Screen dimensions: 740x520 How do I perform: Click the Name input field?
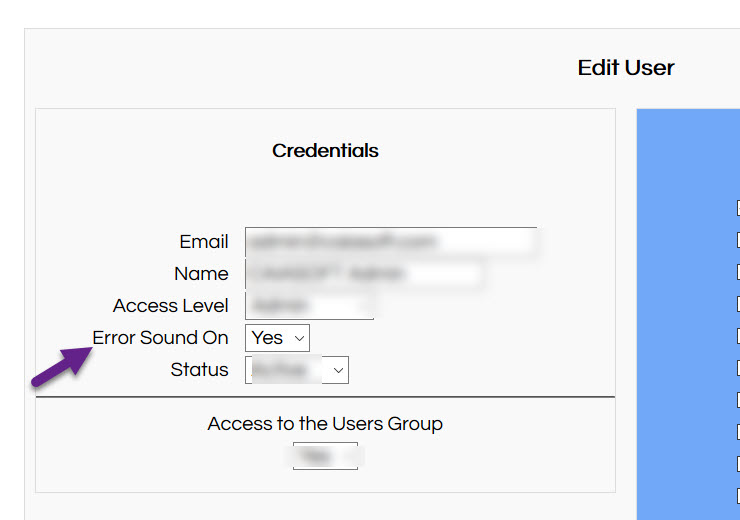pyautogui.click(x=364, y=274)
